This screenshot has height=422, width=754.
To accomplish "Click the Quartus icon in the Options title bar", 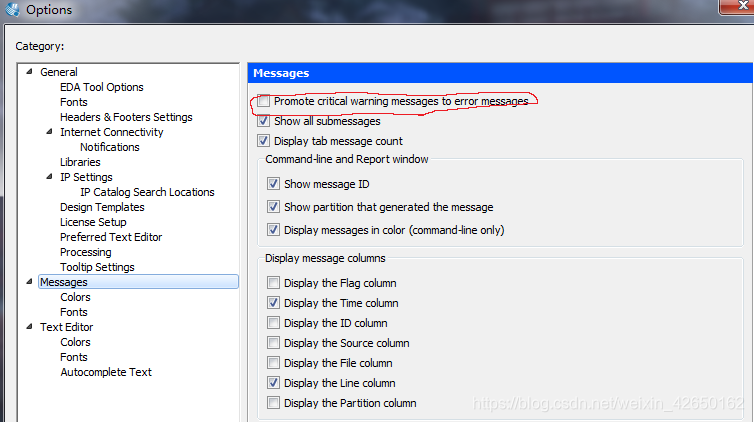I will [x=13, y=10].
